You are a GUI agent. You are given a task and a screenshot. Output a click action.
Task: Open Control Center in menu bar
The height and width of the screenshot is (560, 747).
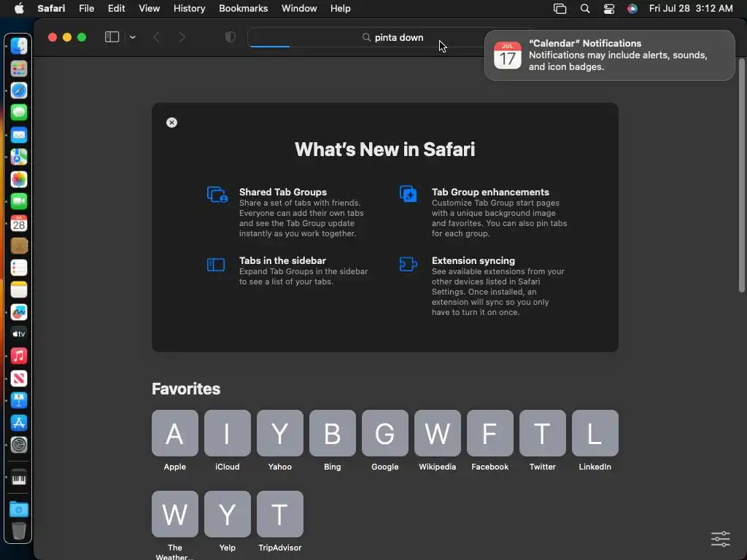click(x=609, y=9)
